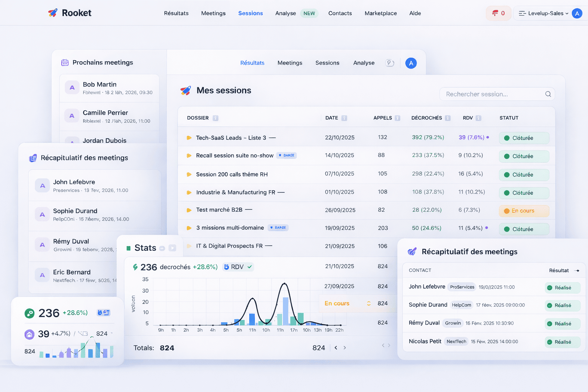This screenshot has width=588, height=392.
Task: Open the DOSSIER column sort control
Action: pos(216,118)
